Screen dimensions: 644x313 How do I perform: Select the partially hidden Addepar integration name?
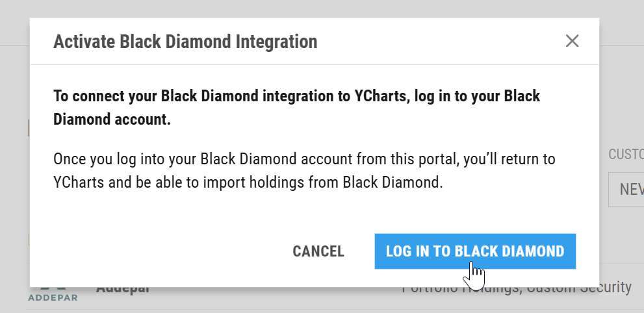click(122, 290)
